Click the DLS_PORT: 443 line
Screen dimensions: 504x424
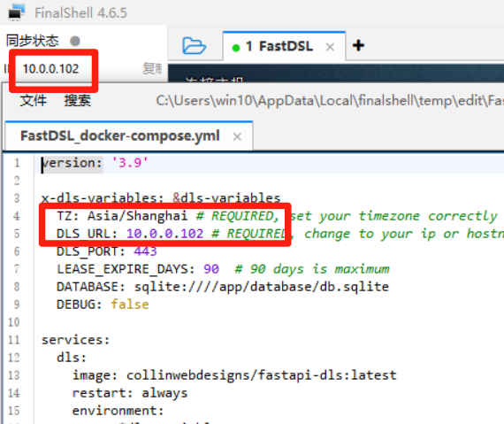coord(107,251)
